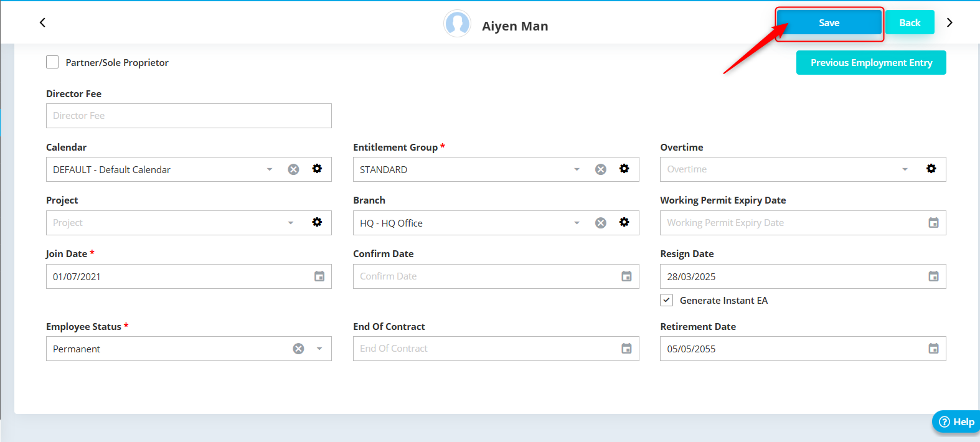Image resolution: width=980 pixels, height=442 pixels.
Task: Click the End Of Contract input field
Action: [x=496, y=349]
